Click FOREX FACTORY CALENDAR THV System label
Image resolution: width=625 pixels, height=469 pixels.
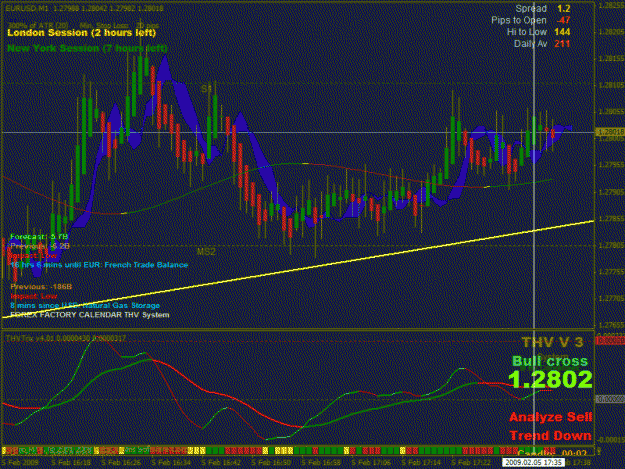coord(90,315)
